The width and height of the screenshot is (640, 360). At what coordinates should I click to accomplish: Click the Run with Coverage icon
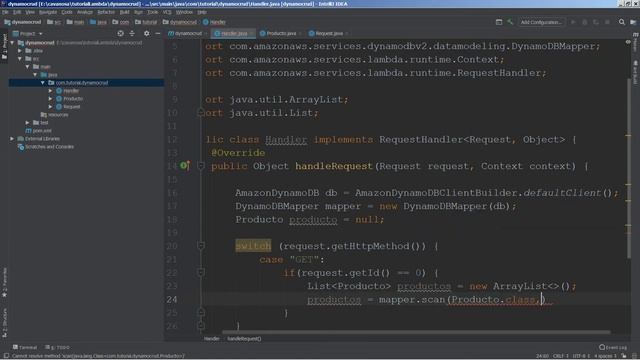click(596, 22)
